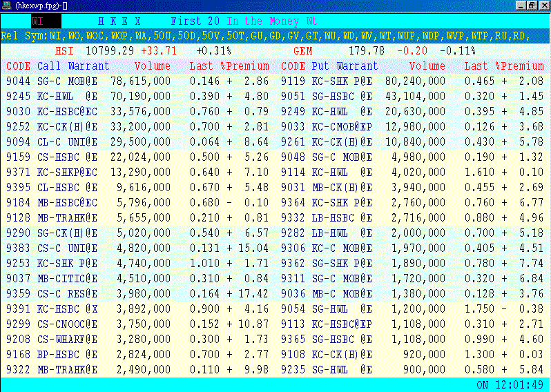Select put warrant code 9235
551x392 pixels.
click(x=293, y=369)
